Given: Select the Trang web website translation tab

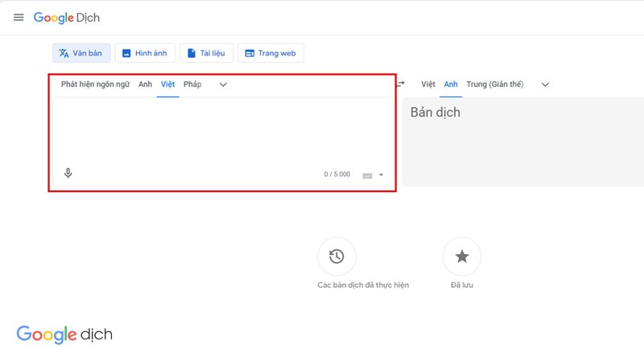Looking at the screenshot, I should tap(270, 53).
